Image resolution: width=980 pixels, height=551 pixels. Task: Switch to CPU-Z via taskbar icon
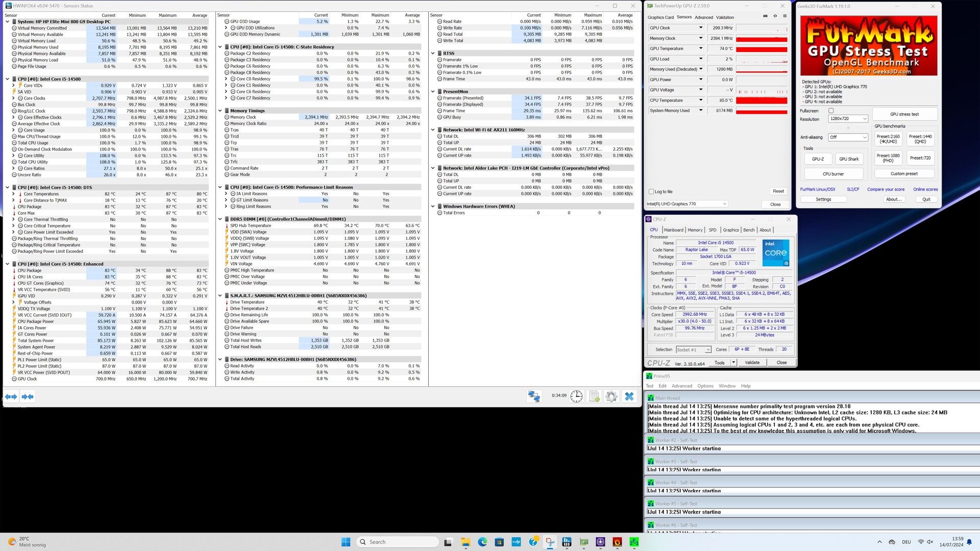pos(600,542)
